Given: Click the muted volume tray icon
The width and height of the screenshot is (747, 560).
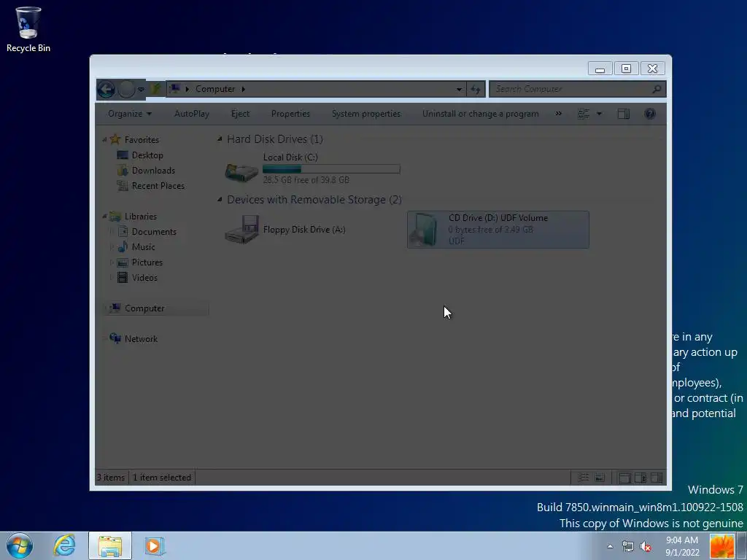Looking at the screenshot, I should 646,546.
